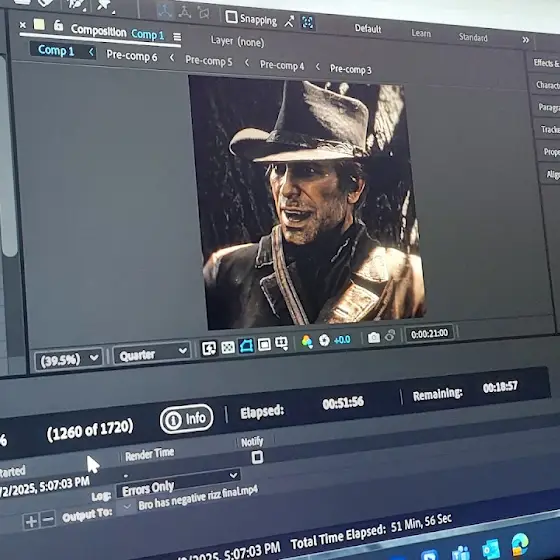Open Outlook from taskbar

point(491,549)
